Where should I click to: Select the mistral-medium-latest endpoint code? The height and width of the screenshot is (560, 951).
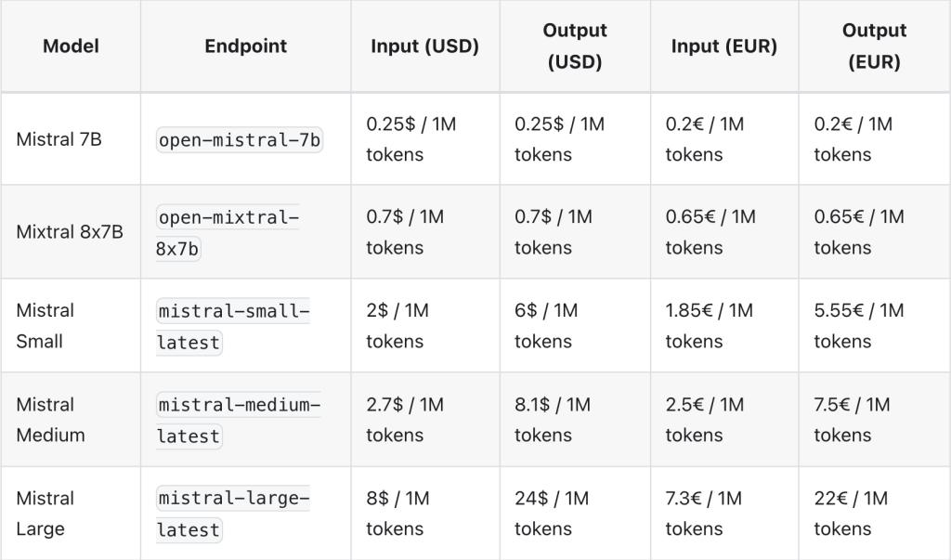click(x=239, y=420)
